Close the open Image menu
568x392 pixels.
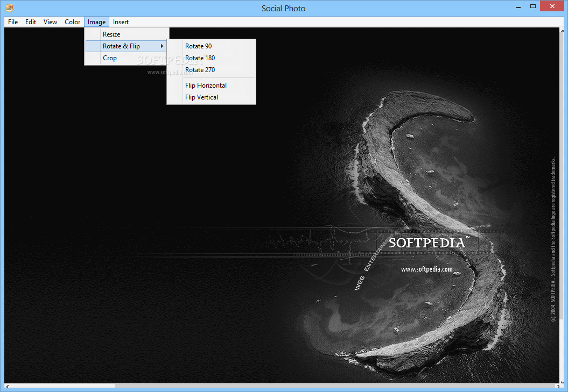point(97,22)
